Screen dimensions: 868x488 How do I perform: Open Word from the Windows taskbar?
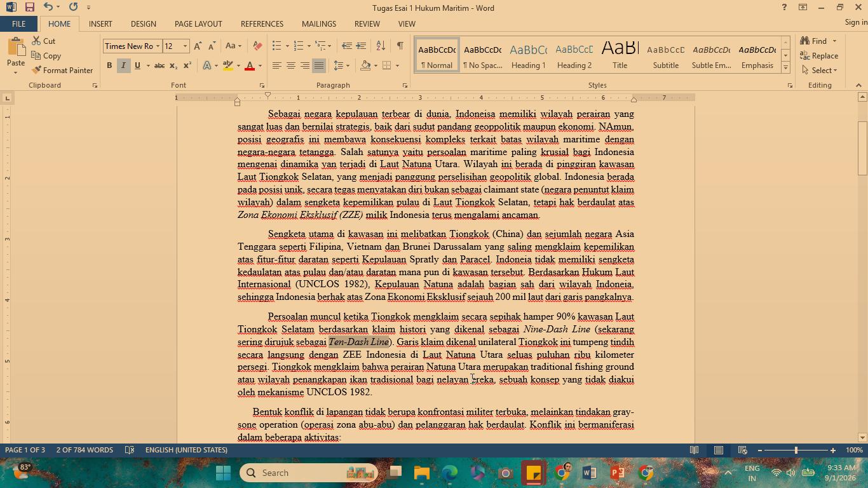589,473
